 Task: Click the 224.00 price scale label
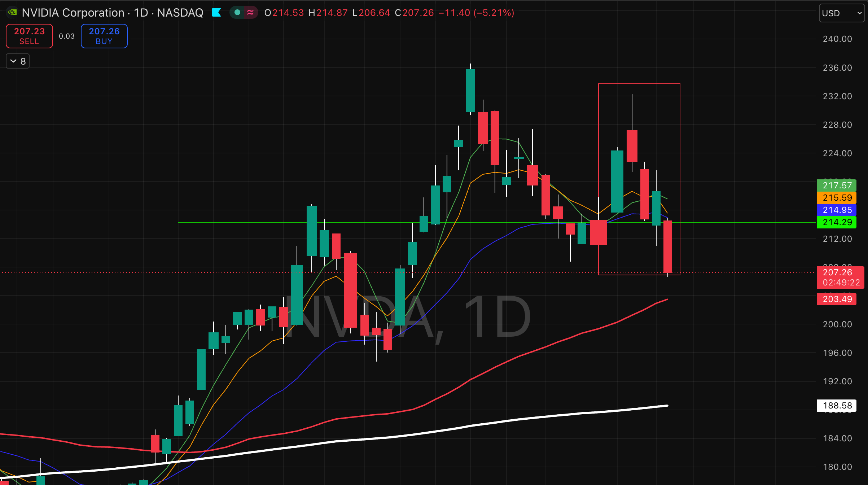point(837,153)
